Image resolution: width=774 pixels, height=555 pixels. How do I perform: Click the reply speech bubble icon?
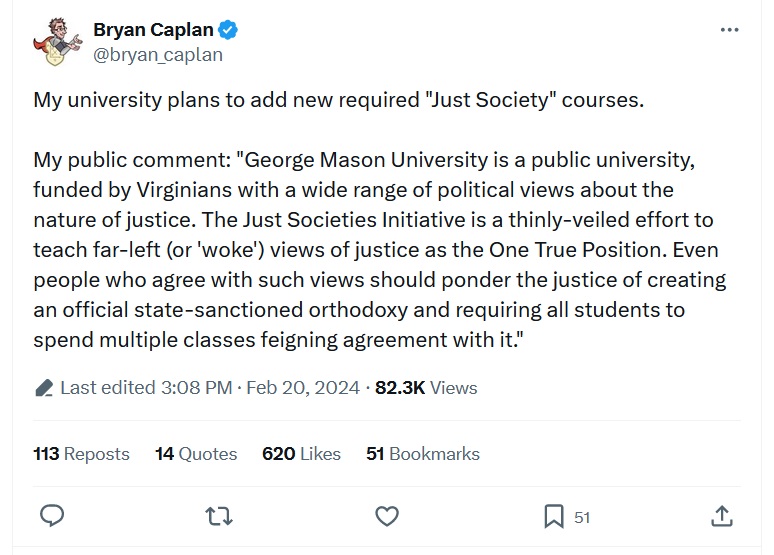[x=52, y=516]
